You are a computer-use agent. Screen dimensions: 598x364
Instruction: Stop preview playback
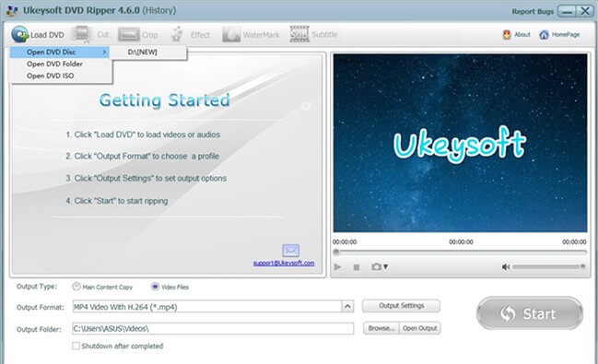[x=357, y=267]
